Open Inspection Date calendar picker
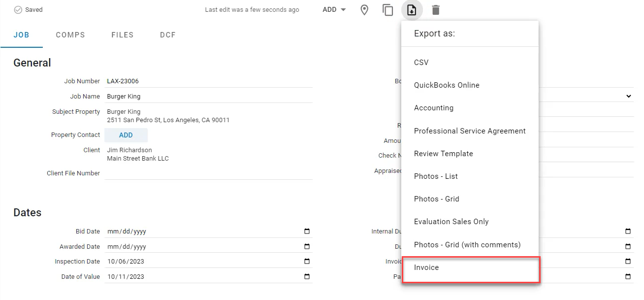Image resolution: width=644 pixels, height=300 pixels. (307, 262)
